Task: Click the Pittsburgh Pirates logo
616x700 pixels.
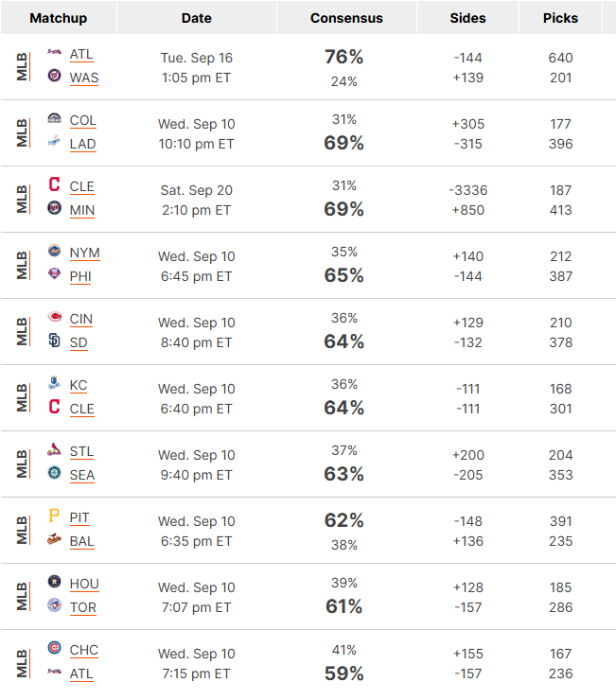Action: [x=54, y=516]
